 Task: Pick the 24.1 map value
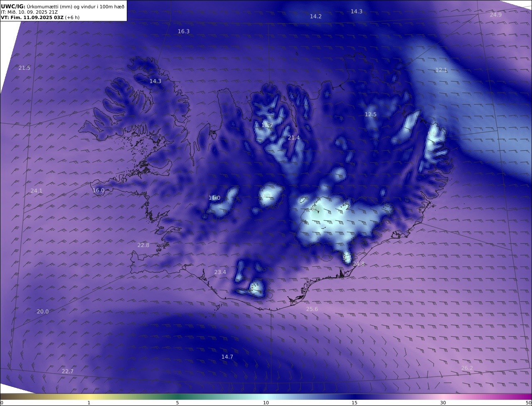click(x=36, y=191)
